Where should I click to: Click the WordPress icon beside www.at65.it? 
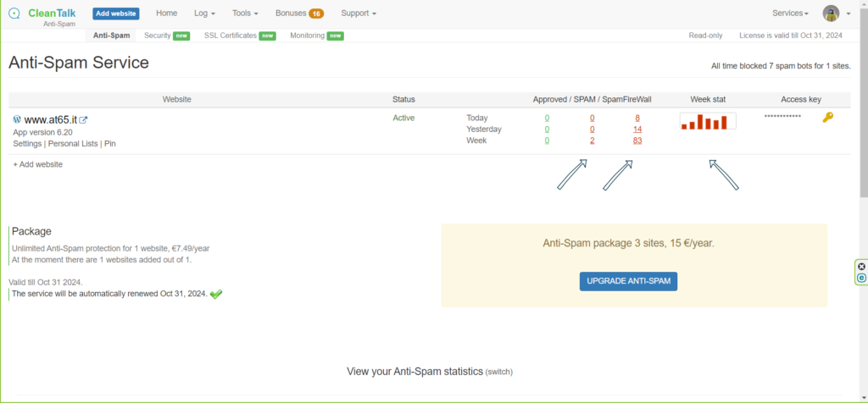click(17, 119)
